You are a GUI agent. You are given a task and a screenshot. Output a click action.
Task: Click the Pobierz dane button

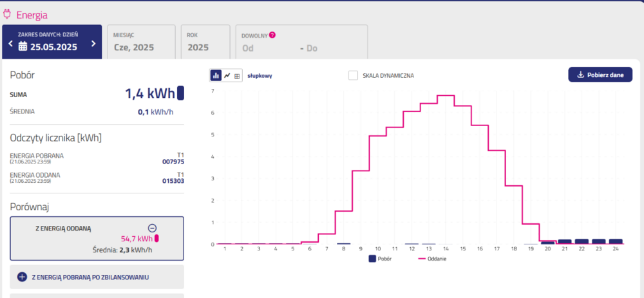(x=598, y=75)
